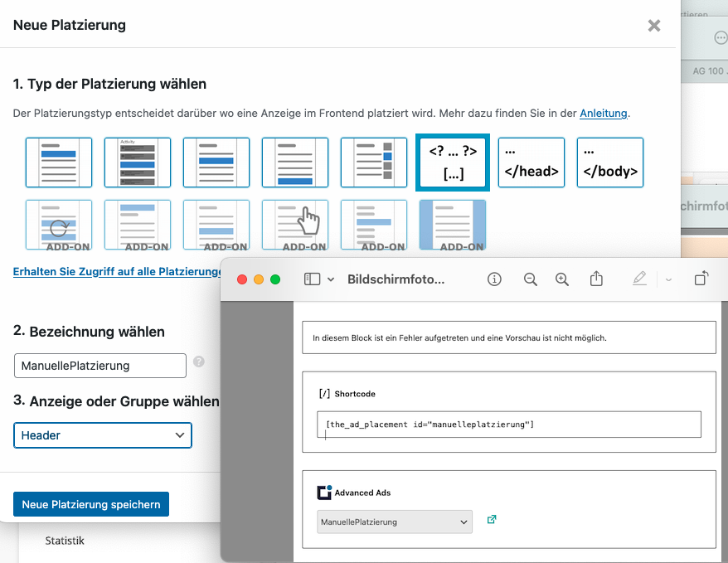This screenshot has width=728, height=563.
Task: Rotate the image with Preview's rotate icon
Action: pos(701,279)
